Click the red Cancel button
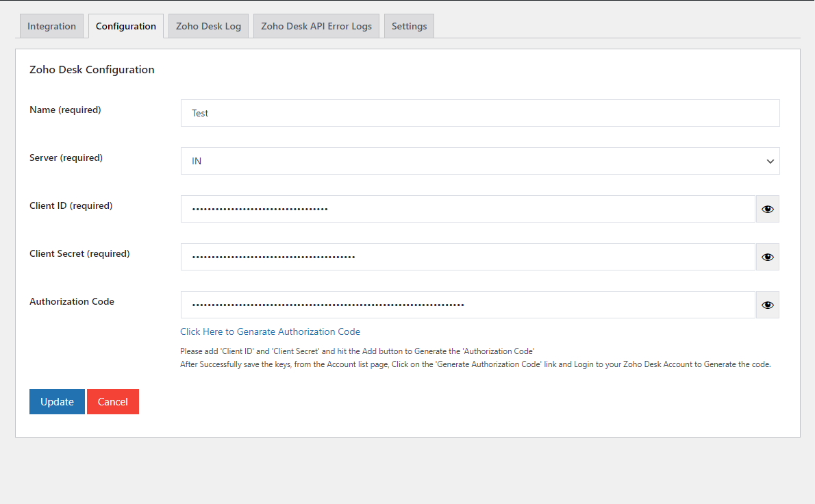The height and width of the screenshot is (504, 815). click(113, 402)
